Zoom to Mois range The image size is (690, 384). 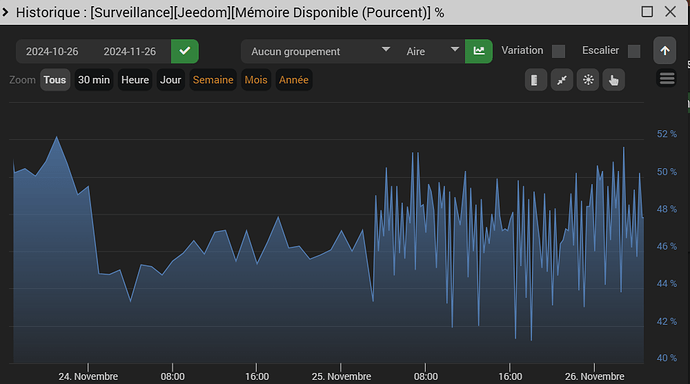pos(256,80)
